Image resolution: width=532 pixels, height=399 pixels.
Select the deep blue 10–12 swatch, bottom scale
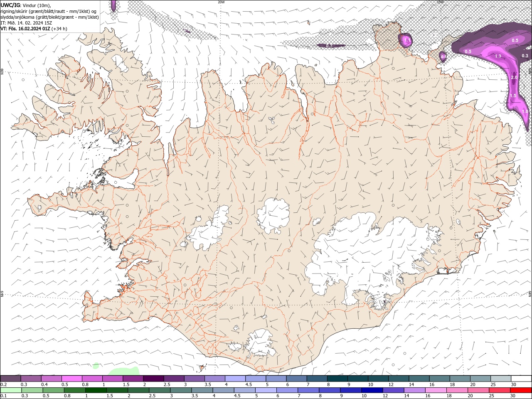coord(372,390)
